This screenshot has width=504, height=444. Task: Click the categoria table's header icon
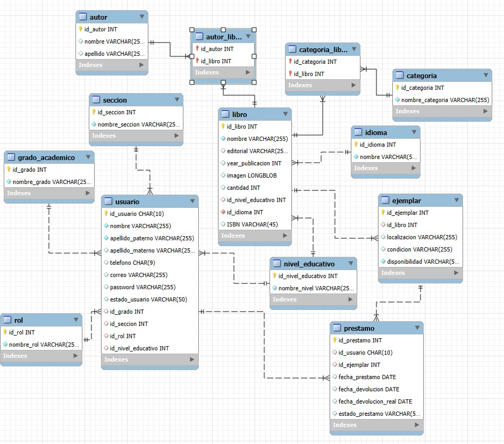click(400, 76)
